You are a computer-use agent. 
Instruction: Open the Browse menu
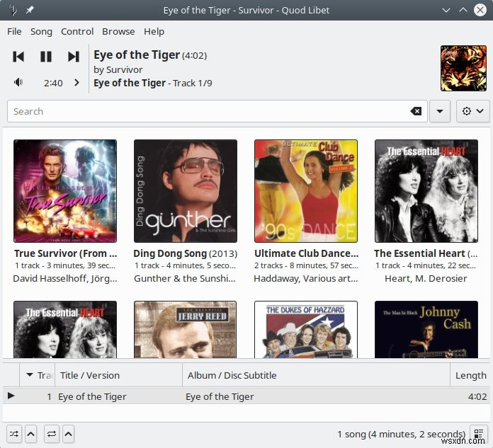tap(118, 31)
